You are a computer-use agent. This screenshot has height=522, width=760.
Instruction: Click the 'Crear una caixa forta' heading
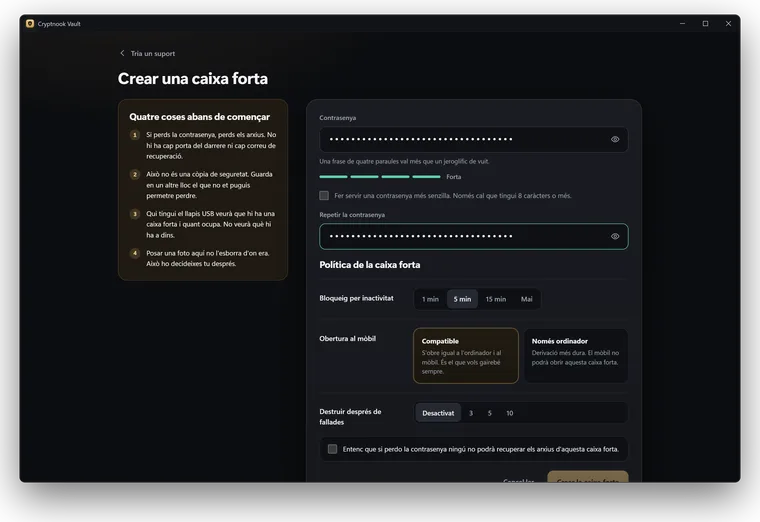click(193, 79)
